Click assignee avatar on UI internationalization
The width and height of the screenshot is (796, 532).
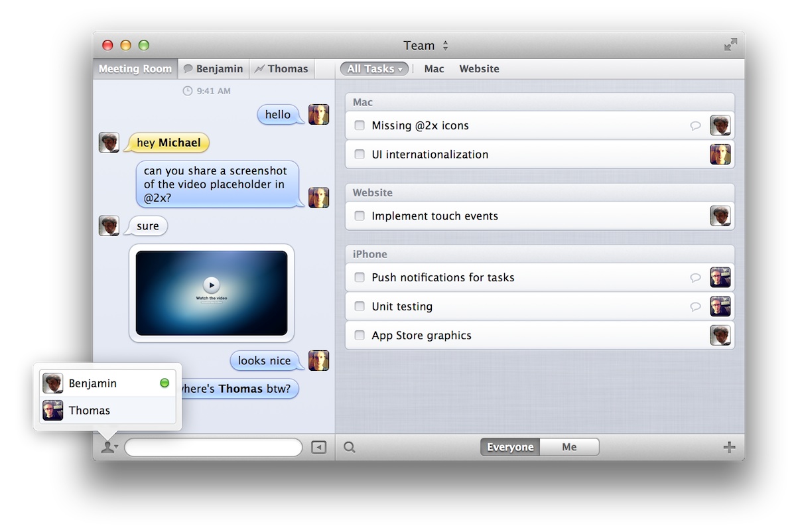tap(720, 155)
